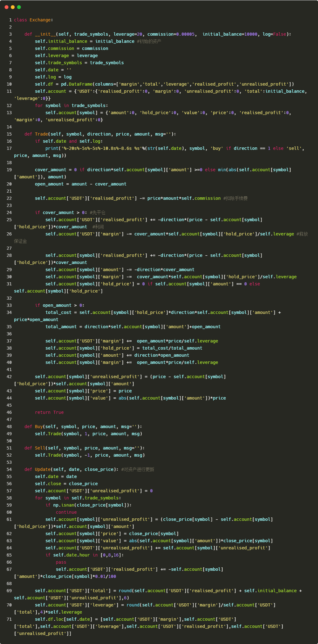Click 'if cover_amount > 0:' line
This screenshot has width=318, height=644.
click(61, 212)
